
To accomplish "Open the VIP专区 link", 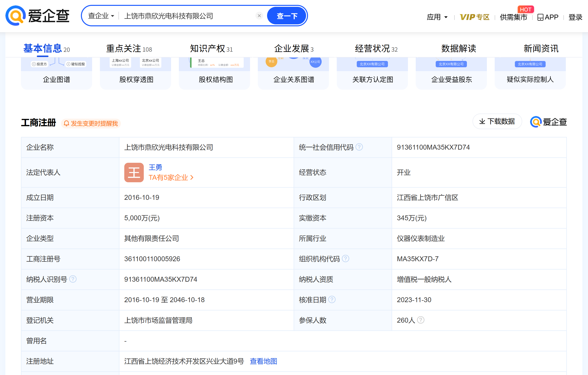I will pos(474,17).
